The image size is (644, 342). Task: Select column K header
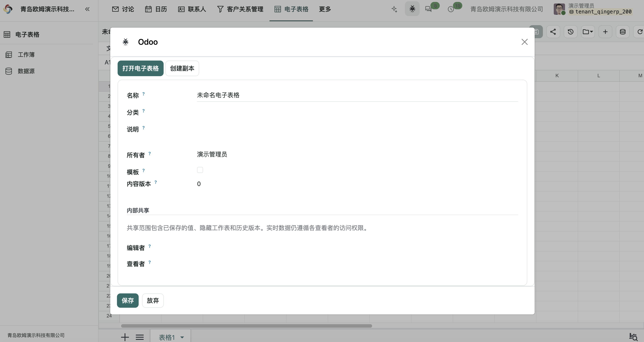coord(557,76)
